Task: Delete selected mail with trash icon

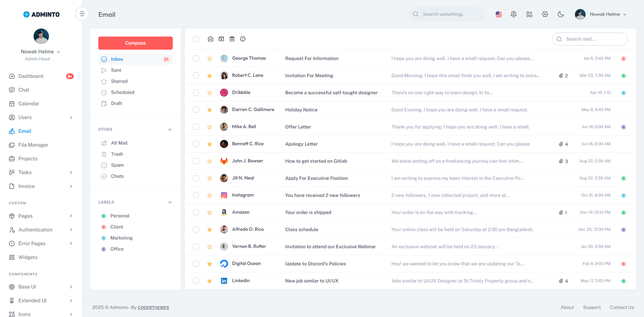Action: pyautogui.click(x=232, y=39)
